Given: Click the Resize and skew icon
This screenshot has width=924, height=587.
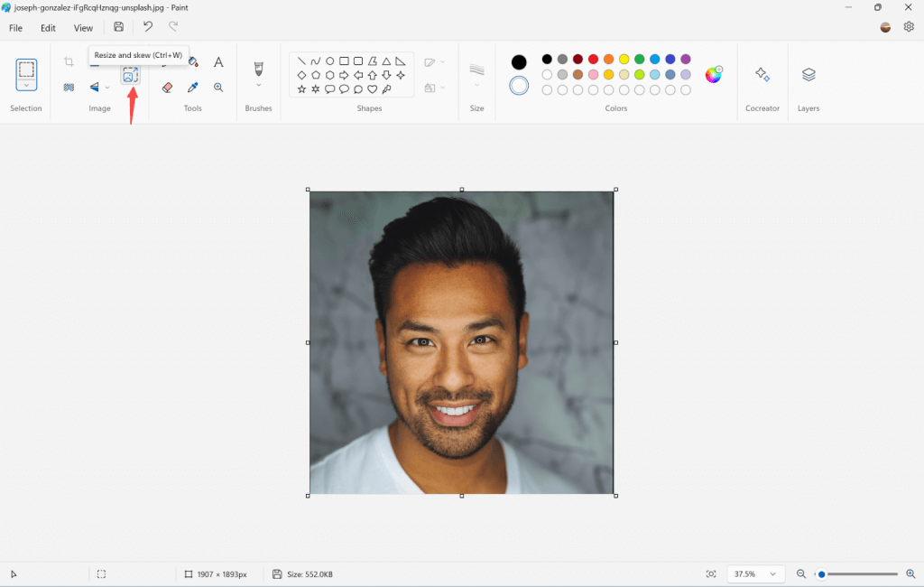Looking at the screenshot, I should (x=131, y=76).
